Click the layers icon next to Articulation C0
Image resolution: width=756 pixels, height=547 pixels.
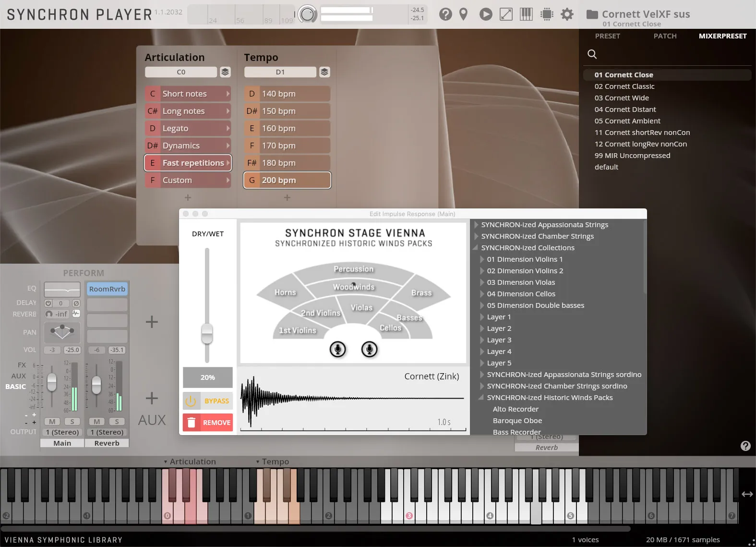click(x=225, y=72)
